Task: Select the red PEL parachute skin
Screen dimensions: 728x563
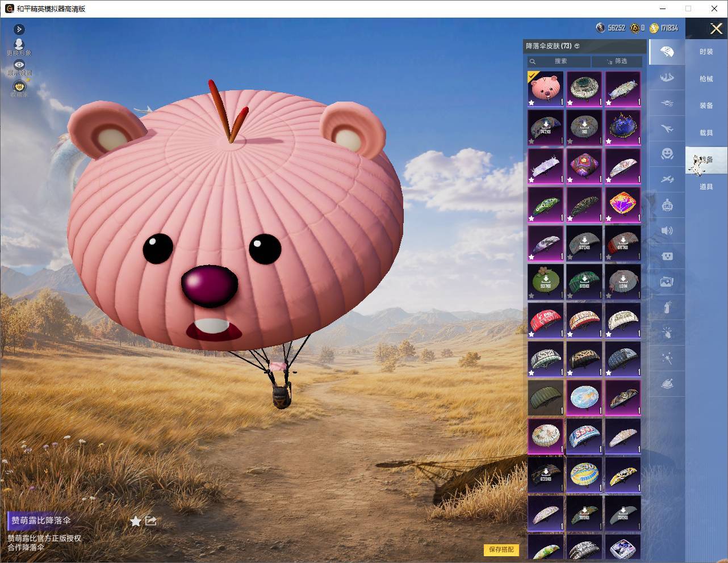Action: (x=546, y=320)
